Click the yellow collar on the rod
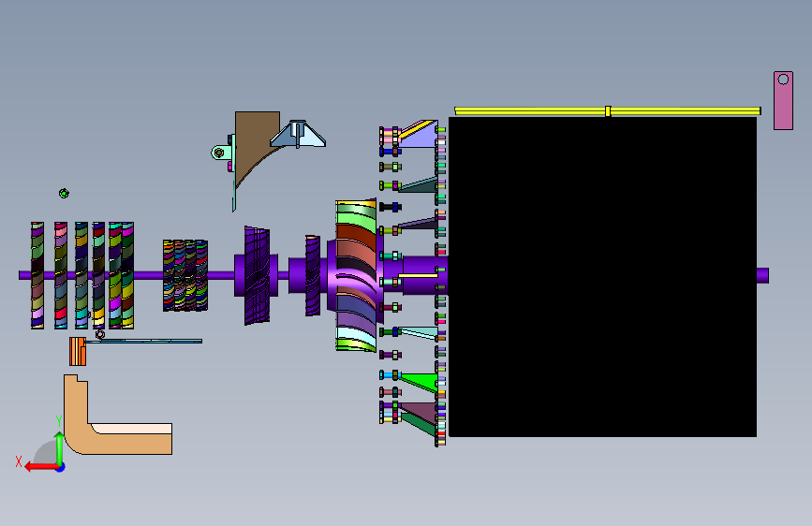The image size is (812, 526). [x=608, y=111]
